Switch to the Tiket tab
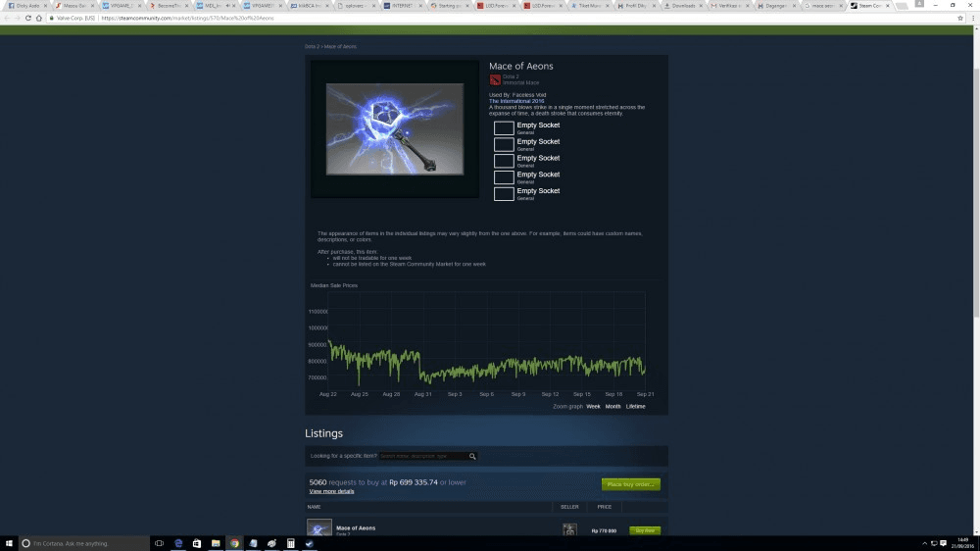Image resolution: width=980 pixels, height=551 pixels. [x=587, y=6]
